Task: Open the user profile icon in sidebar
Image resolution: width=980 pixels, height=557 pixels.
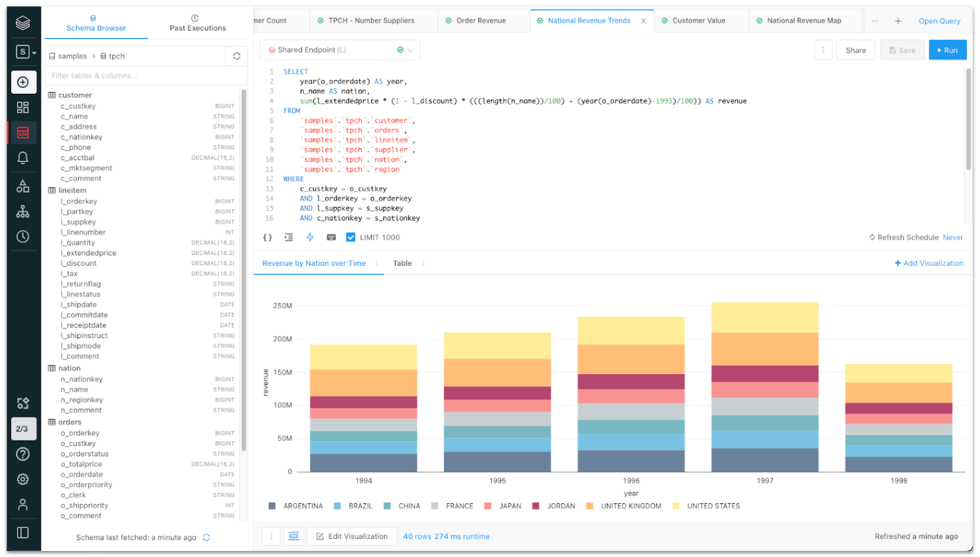Action: (x=23, y=505)
